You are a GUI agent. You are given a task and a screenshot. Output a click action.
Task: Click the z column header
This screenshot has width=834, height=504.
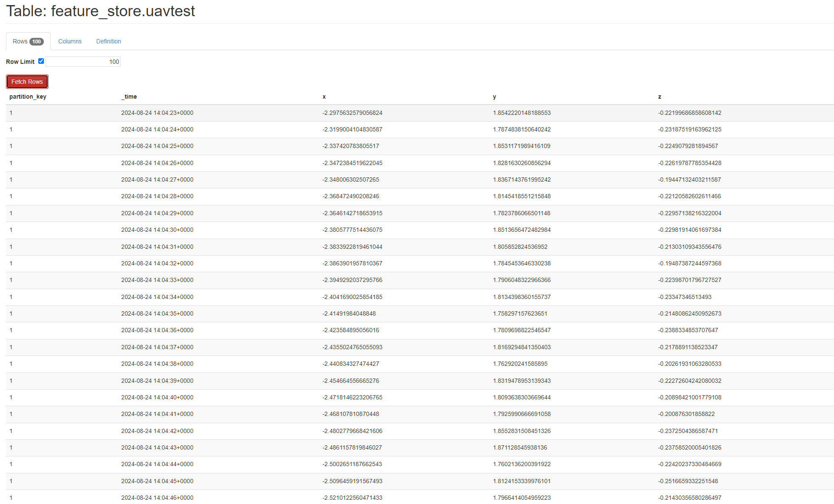[x=659, y=97]
